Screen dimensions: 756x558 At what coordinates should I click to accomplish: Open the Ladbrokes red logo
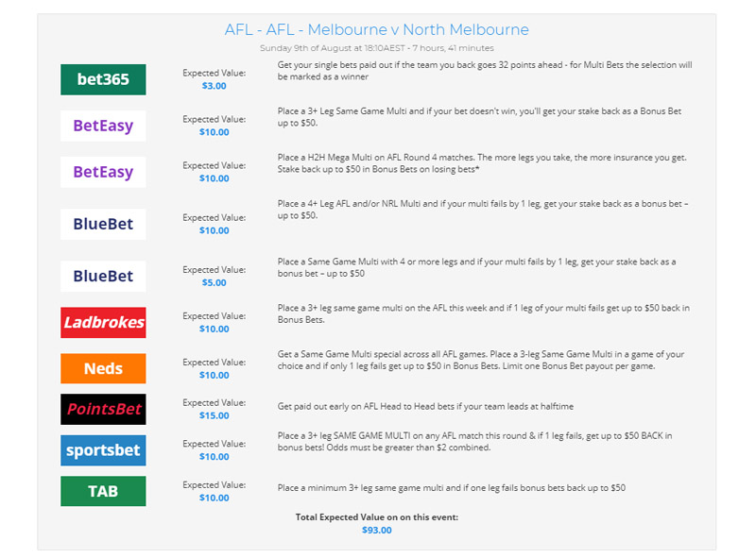pyautogui.click(x=103, y=322)
